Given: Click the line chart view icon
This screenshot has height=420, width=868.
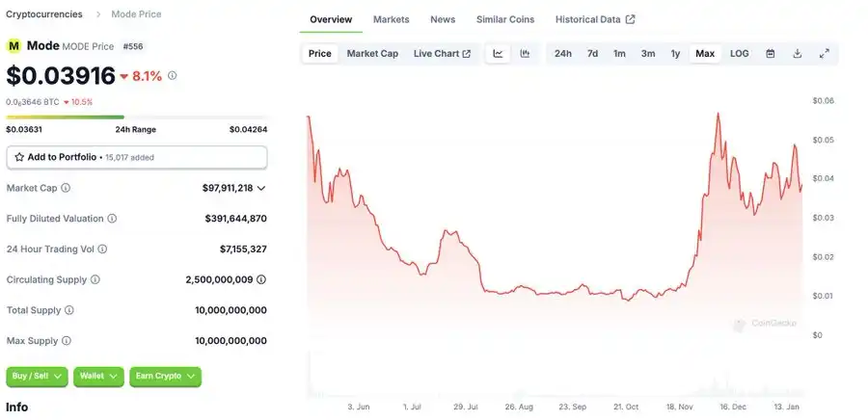Looking at the screenshot, I should point(498,54).
